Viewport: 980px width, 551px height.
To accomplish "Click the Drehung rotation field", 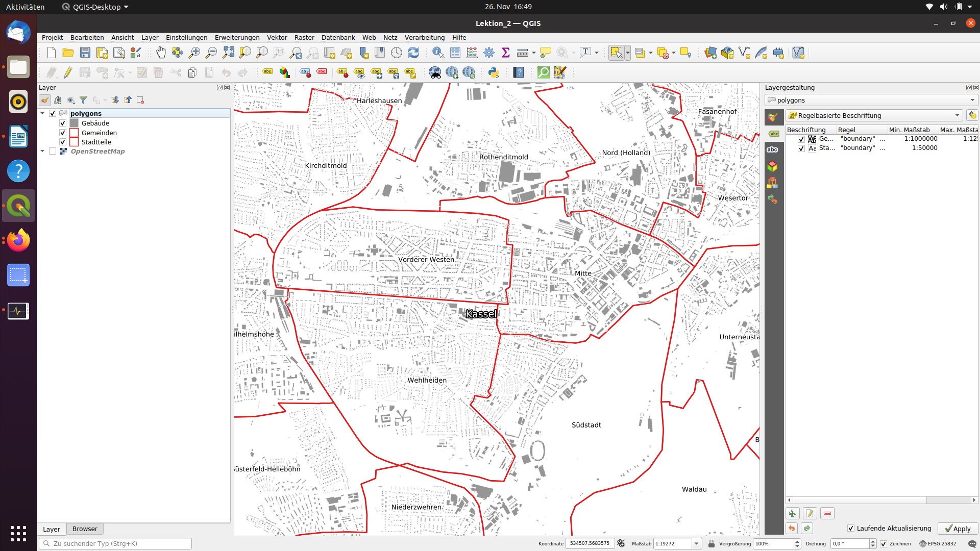I will pos(850,544).
